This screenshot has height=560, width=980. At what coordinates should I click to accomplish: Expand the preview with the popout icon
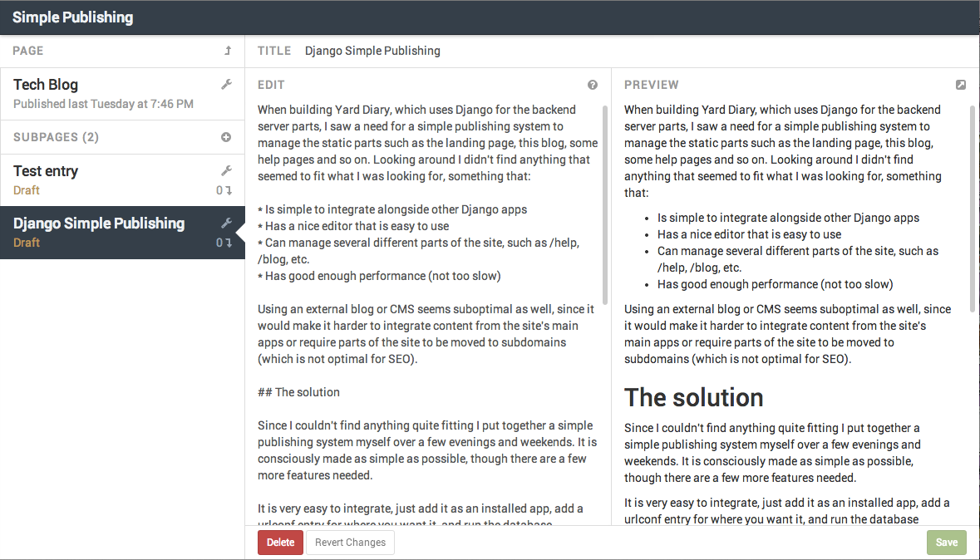point(961,85)
